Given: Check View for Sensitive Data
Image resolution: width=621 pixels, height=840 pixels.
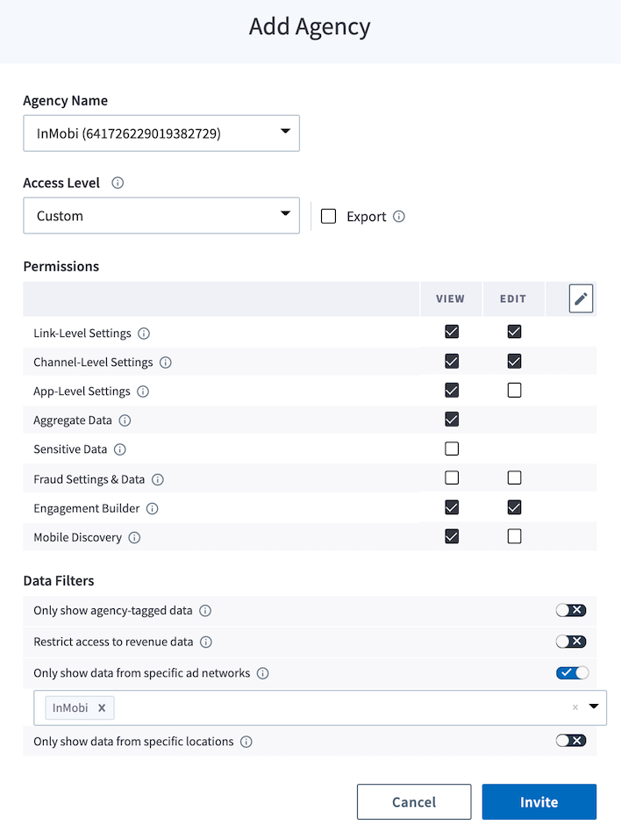Looking at the screenshot, I should [452, 449].
